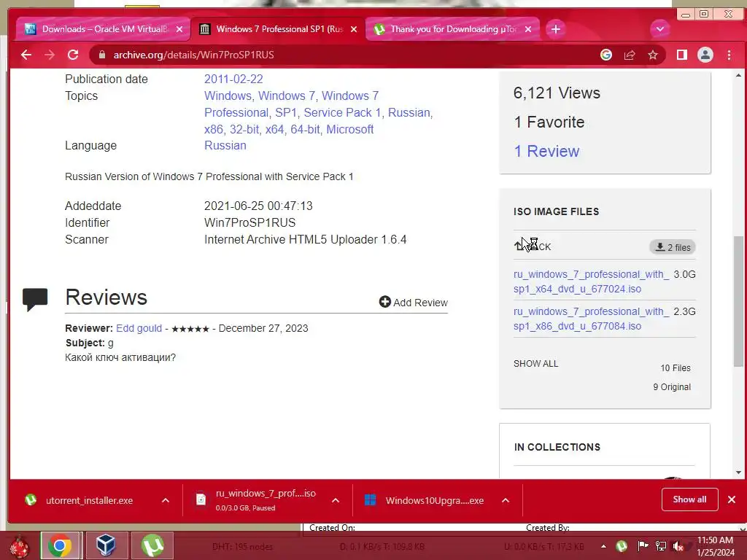Viewport: 747px width, 560px height.
Task: Click the page vertical scrollbar thumb
Action: (738, 300)
